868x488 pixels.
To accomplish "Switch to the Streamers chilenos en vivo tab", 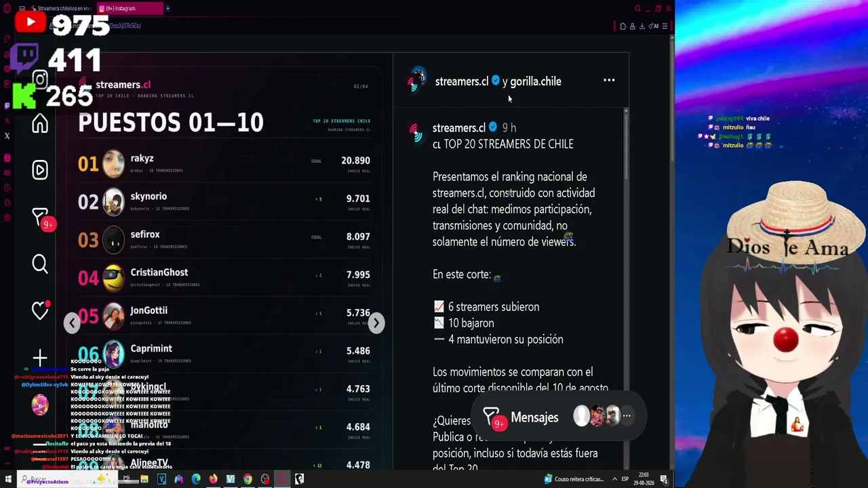I will (x=61, y=9).
